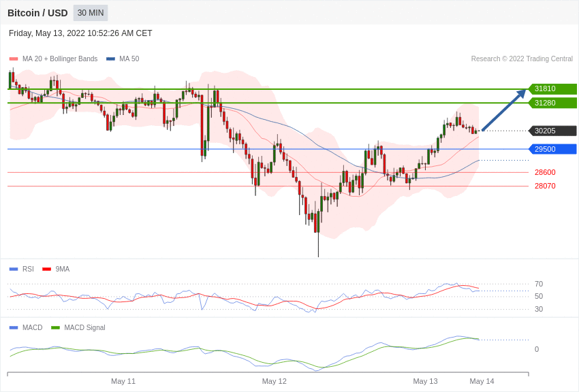Click the MA 20 + Bollinger Bands legend label
Viewport: 579px width, 392px height.
click(60, 59)
